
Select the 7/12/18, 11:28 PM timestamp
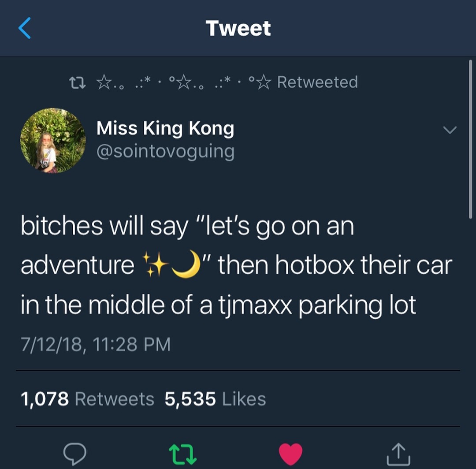coord(96,344)
